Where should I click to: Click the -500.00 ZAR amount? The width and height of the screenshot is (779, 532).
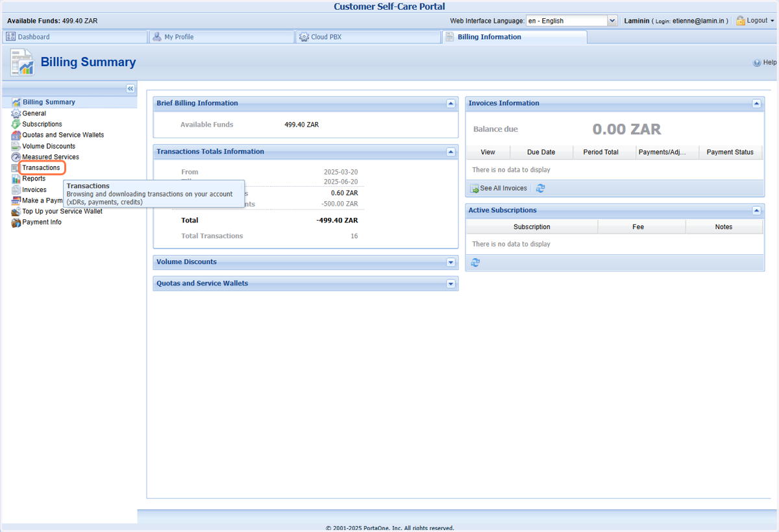tap(340, 204)
